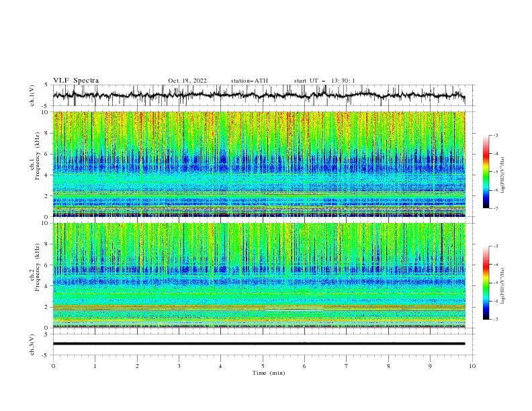Click the "VLF Spectra" plot title

[x=76, y=81]
